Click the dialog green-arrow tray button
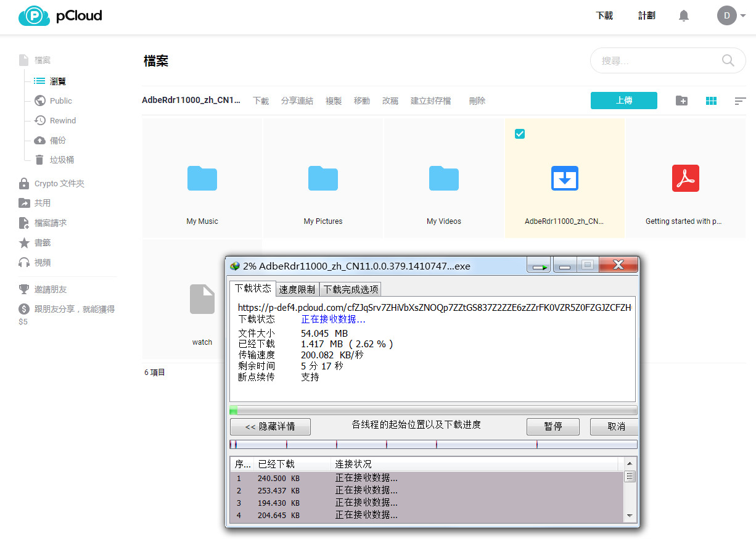This screenshot has width=756, height=552. pos(539,265)
